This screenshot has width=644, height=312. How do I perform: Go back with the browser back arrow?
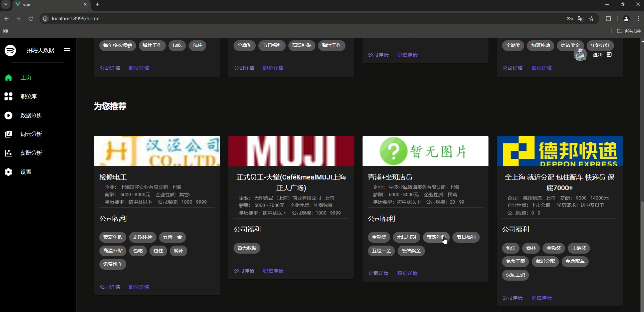coord(7,19)
